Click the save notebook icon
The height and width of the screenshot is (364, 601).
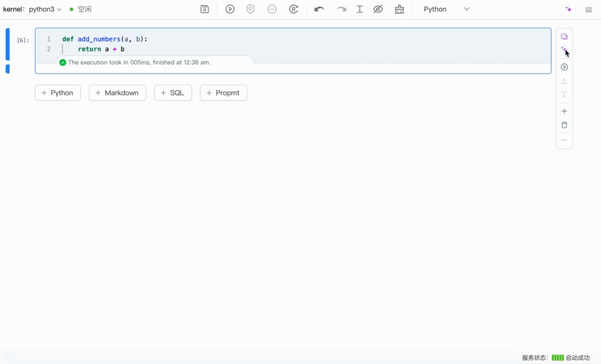(204, 9)
